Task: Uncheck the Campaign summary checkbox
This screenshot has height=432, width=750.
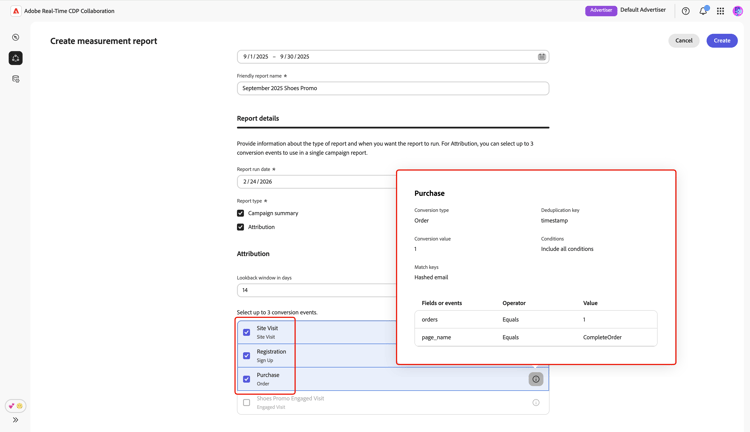Action: (x=241, y=213)
